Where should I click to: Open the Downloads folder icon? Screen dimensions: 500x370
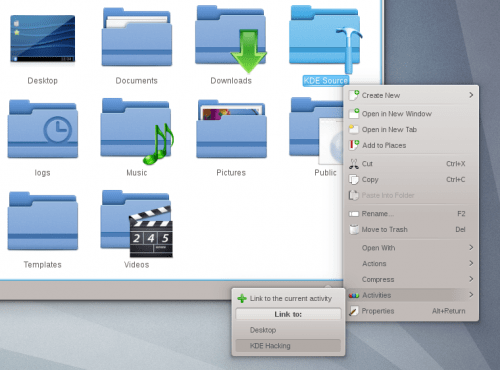click(x=231, y=39)
